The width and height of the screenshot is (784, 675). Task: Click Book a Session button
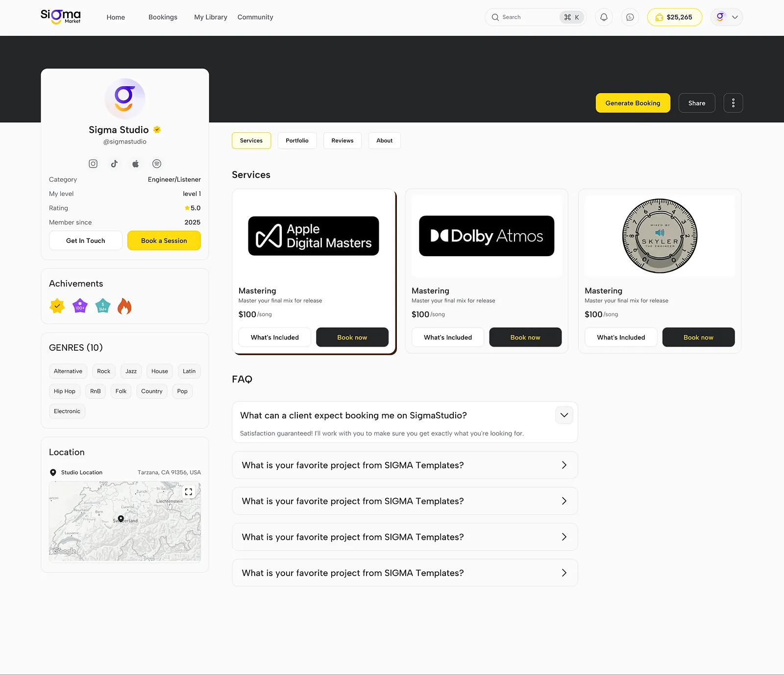(x=164, y=241)
